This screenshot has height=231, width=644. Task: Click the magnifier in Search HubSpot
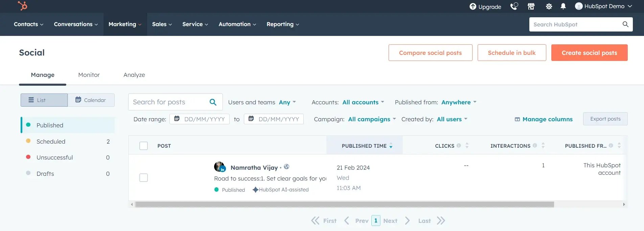click(x=625, y=24)
